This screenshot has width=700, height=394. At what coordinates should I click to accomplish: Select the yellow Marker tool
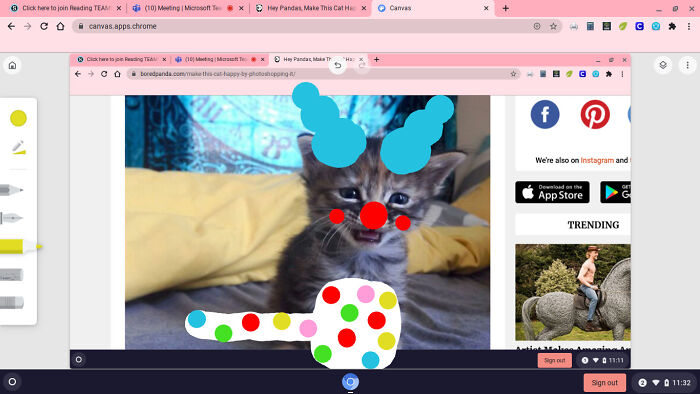21,246
